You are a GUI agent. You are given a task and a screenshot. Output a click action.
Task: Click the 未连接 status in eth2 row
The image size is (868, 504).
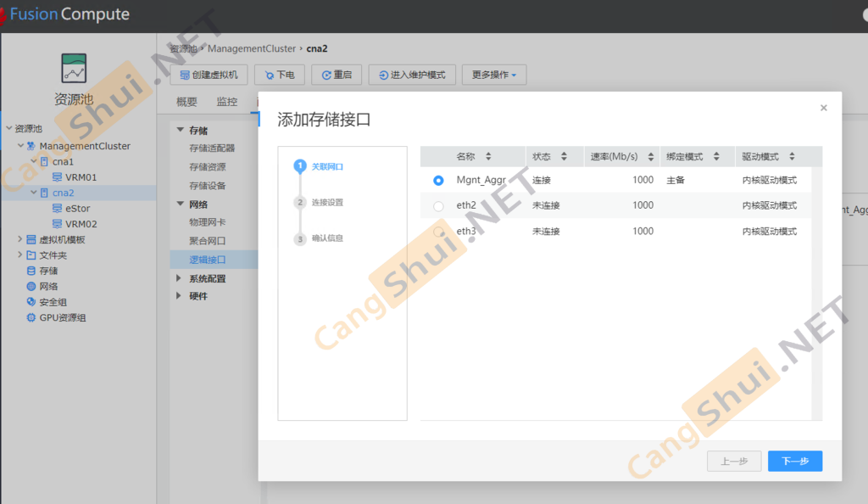pos(546,205)
